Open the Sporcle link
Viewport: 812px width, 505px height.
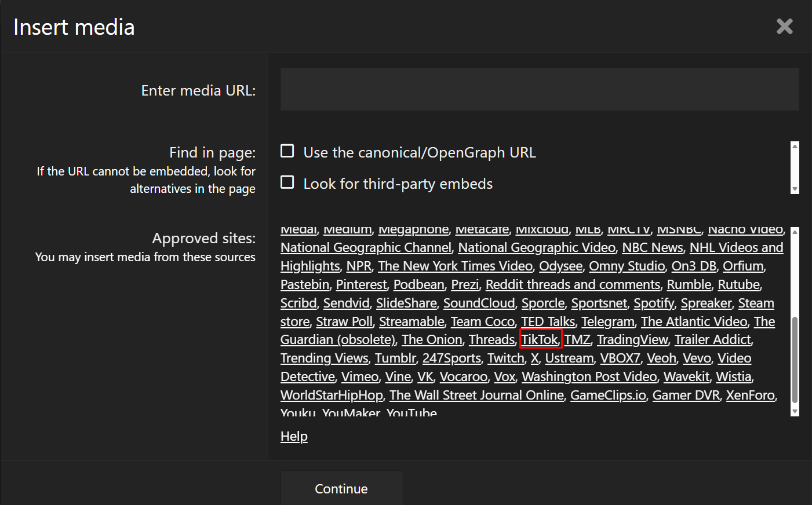pos(543,303)
